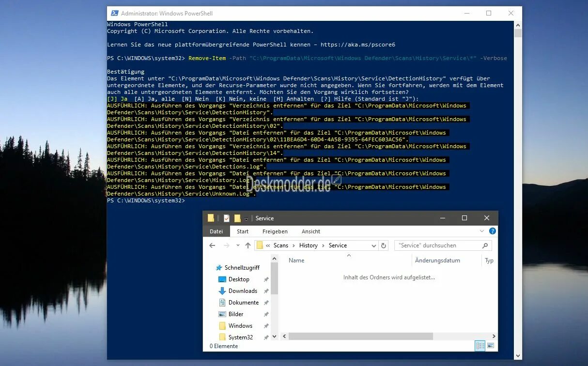Click the pin icon next to Windows folder

point(266,326)
